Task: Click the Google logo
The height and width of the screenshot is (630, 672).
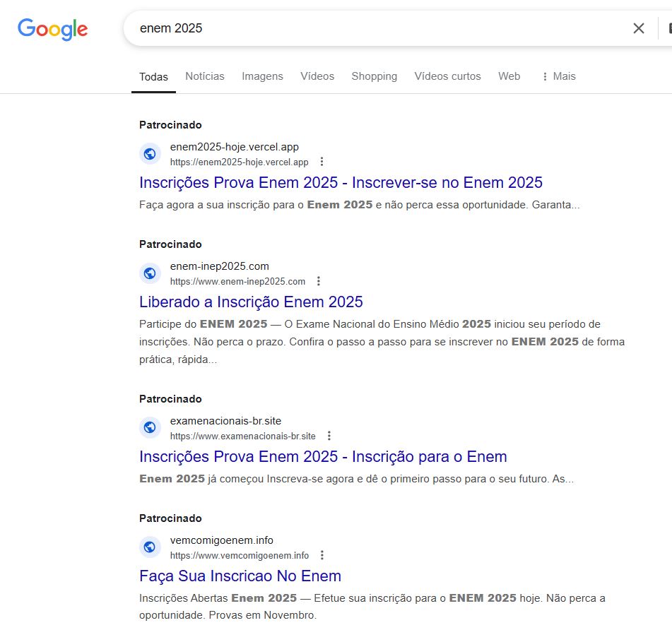Action: tap(52, 29)
